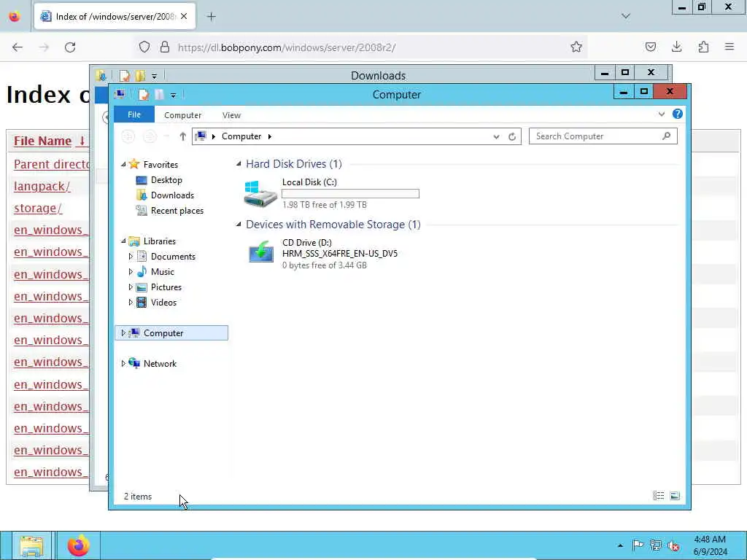Select the Favorites star icon
This screenshot has height=560, width=747.
[134, 164]
